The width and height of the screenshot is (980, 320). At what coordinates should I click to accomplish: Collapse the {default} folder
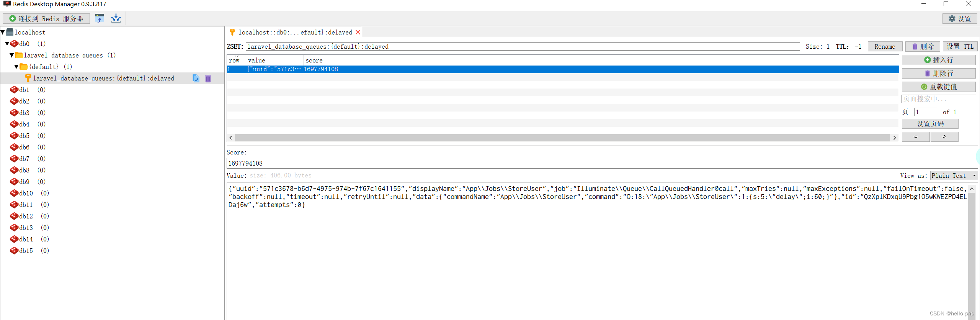click(16, 67)
